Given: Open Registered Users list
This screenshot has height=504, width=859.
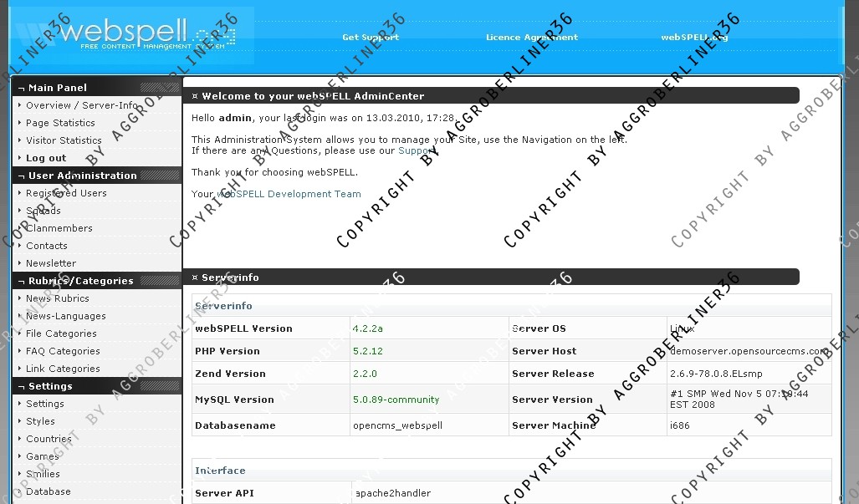Looking at the screenshot, I should pyautogui.click(x=66, y=193).
